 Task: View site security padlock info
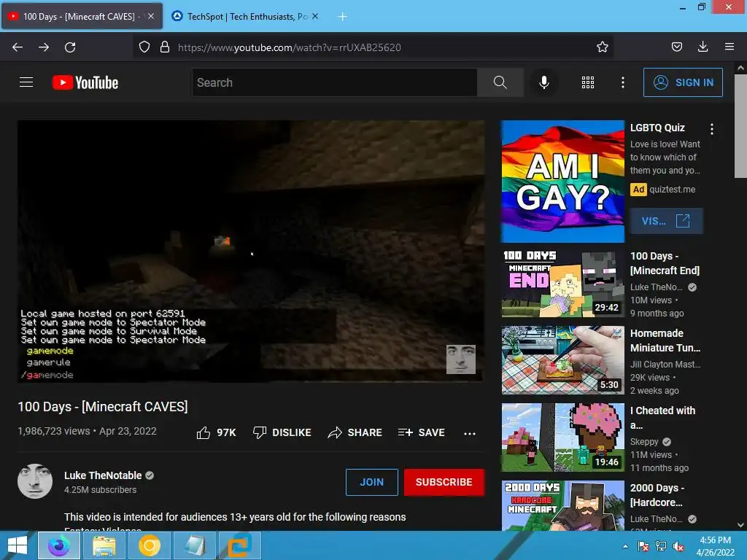(x=165, y=47)
